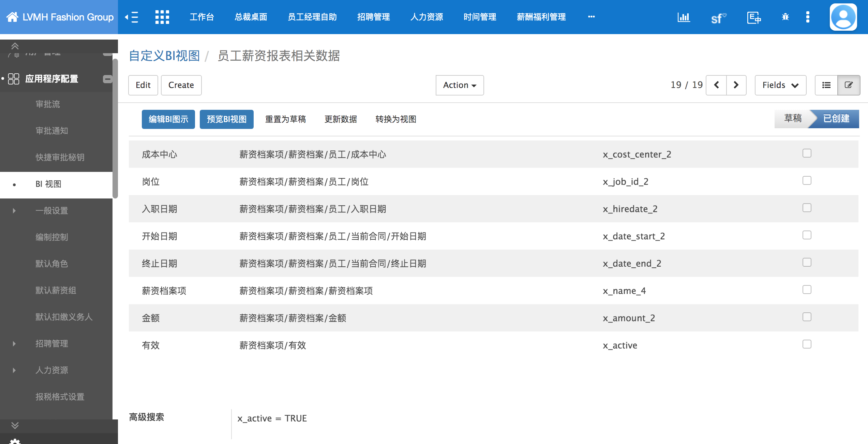Tick the x_active field checkbox
The height and width of the screenshot is (444, 868).
[807, 344]
